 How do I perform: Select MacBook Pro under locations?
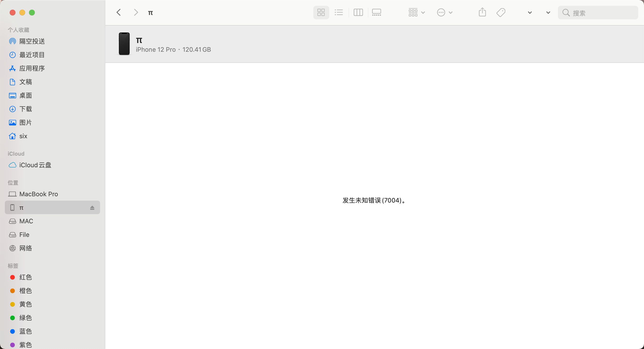coord(38,194)
